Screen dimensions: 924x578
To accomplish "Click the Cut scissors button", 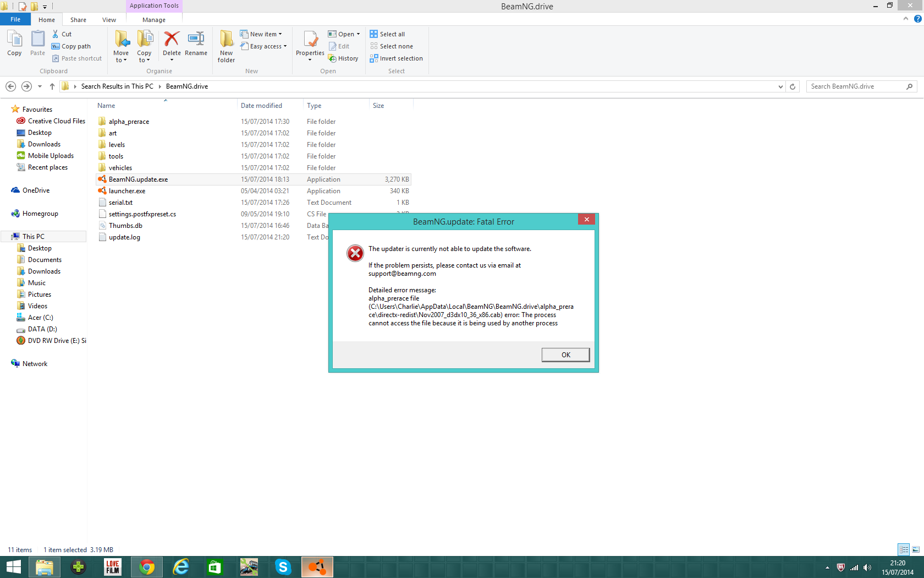I will click(x=62, y=34).
